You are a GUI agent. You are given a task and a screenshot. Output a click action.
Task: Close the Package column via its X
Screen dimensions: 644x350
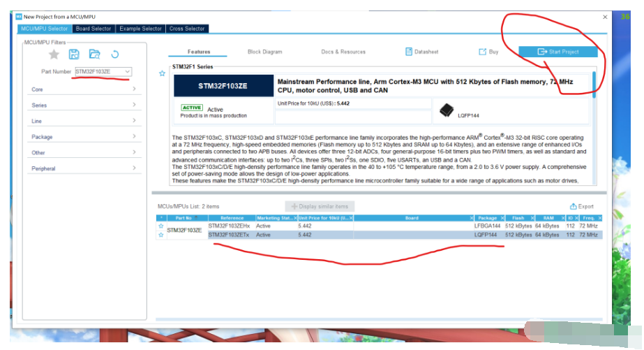pos(502,218)
